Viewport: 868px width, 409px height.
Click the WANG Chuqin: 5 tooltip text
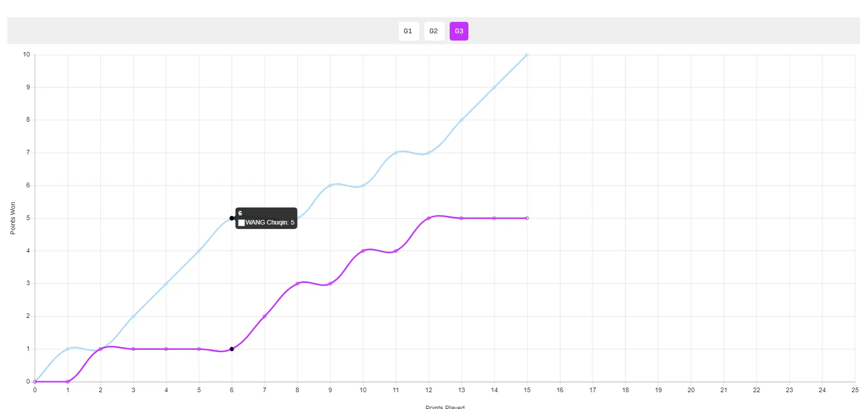tap(270, 223)
